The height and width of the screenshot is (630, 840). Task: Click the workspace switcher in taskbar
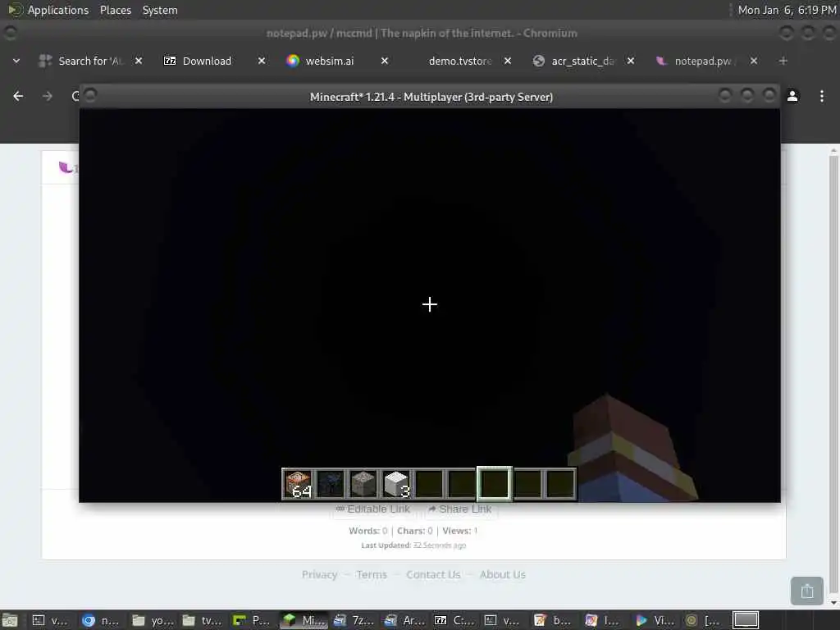[x=746, y=620]
